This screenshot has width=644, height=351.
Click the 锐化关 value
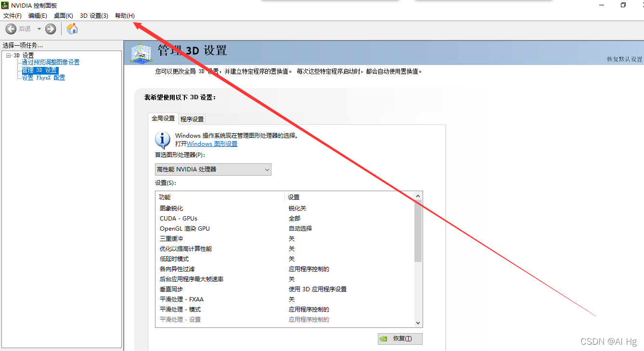pos(297,208)
